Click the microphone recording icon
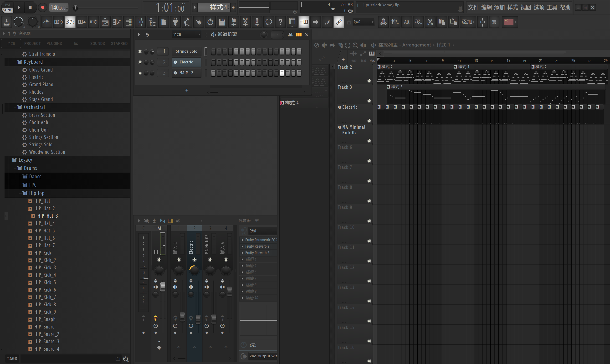 tap(257, 22)
